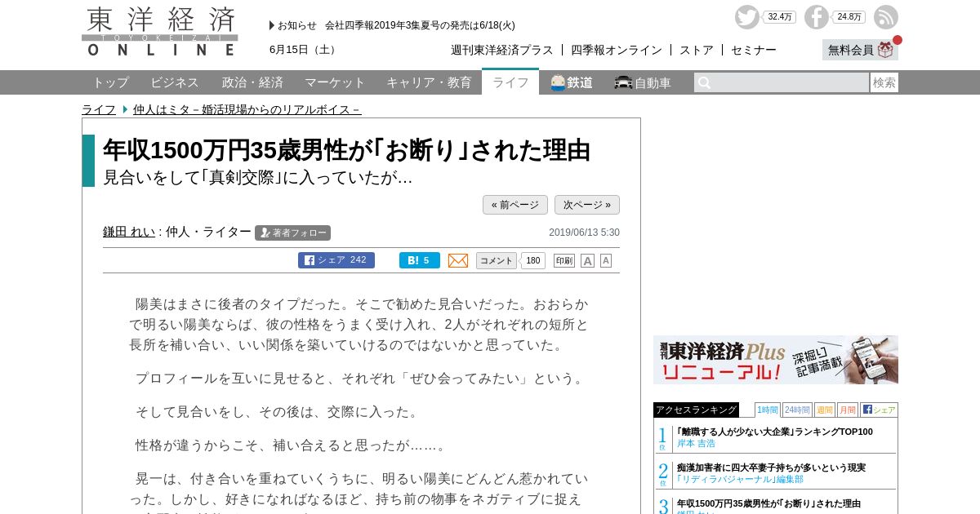This screenshot has height=514, width=980.
Task: Click the email envelope share icon
Action: coord(458,260)
